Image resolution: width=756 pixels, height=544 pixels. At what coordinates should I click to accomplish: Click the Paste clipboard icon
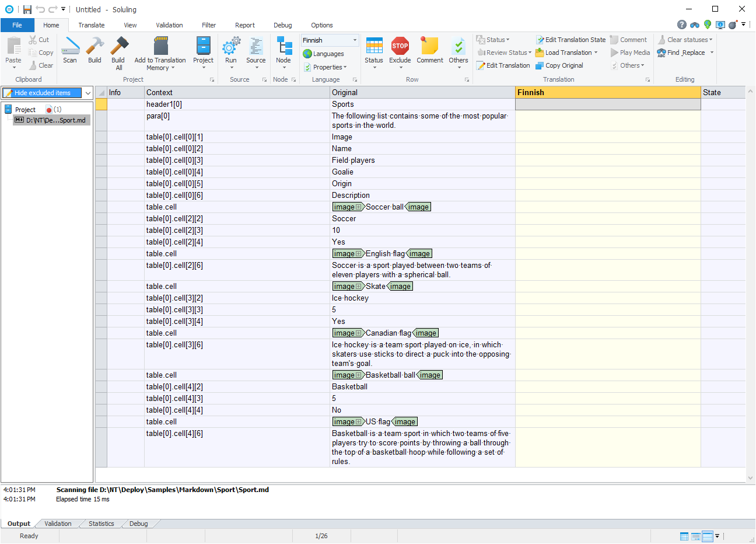[x=13, y=46]
